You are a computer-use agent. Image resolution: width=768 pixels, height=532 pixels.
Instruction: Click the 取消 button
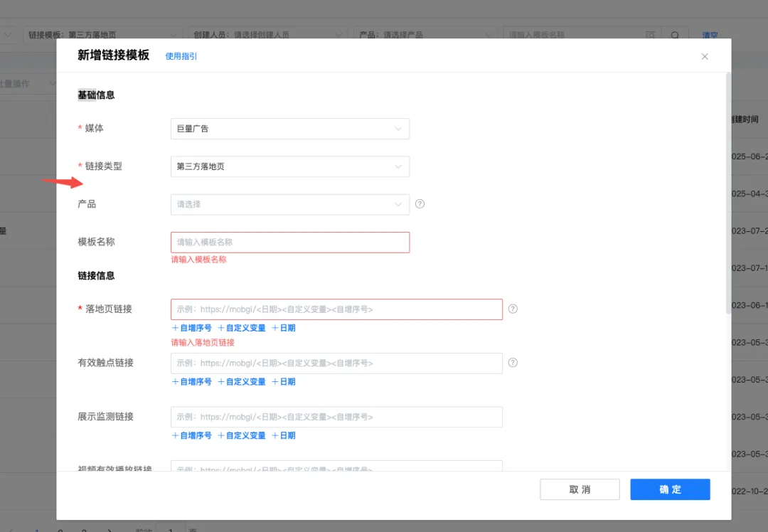tap(580, 489)
